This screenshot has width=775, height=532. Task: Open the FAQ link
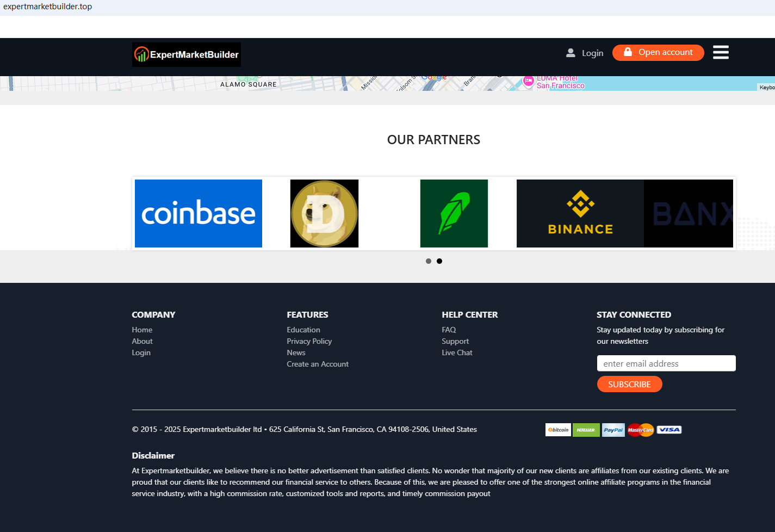tap(449, 330)
